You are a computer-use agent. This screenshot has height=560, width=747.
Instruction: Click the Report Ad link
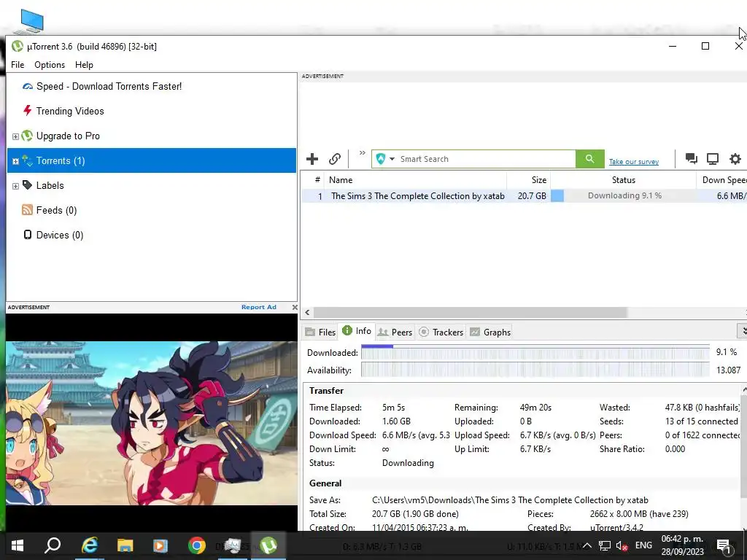(259, 307)
